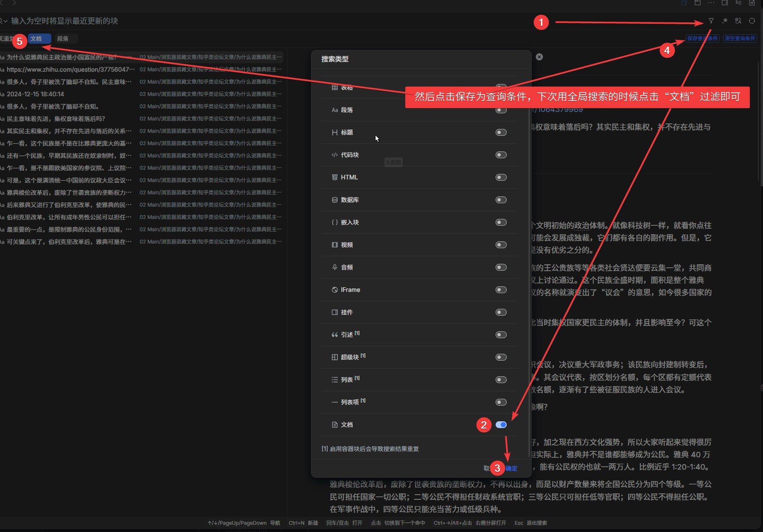Switch on the HTML block toggle
This screenshot has height=532, width=763.
(501, 177)
